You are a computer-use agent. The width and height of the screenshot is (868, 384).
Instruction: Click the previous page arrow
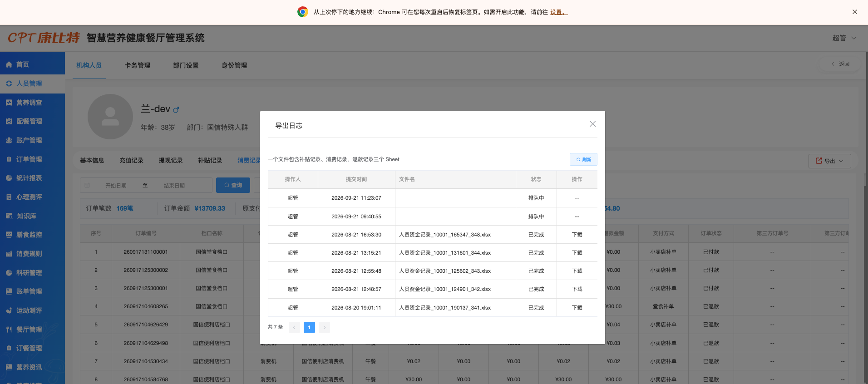click(x=294, y=327)
